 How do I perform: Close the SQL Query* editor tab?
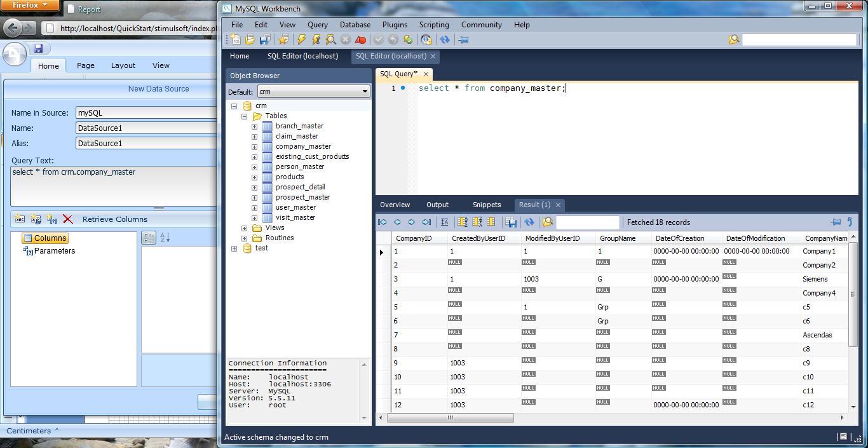[426, 74]
